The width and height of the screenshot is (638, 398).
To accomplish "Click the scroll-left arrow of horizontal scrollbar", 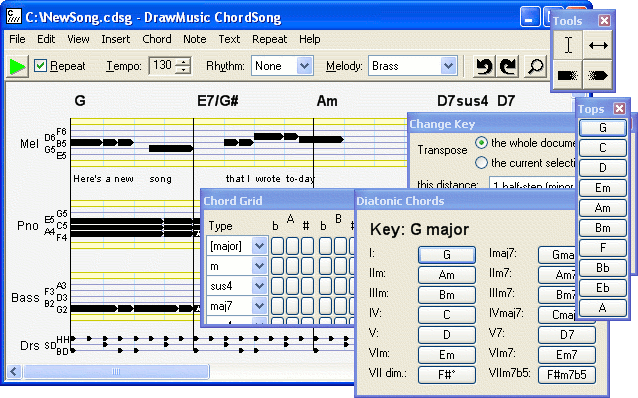I will 14,371.
